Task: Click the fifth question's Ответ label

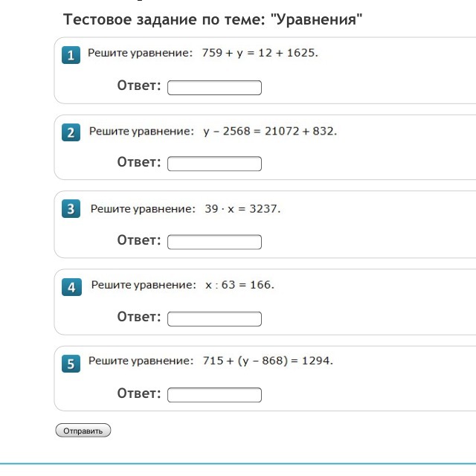Action: [139, 393]
